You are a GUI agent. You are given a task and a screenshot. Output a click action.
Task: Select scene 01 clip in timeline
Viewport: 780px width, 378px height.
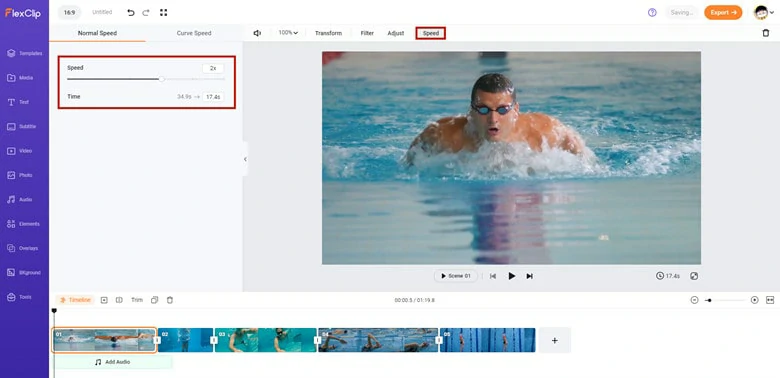(x=104, y=340)
